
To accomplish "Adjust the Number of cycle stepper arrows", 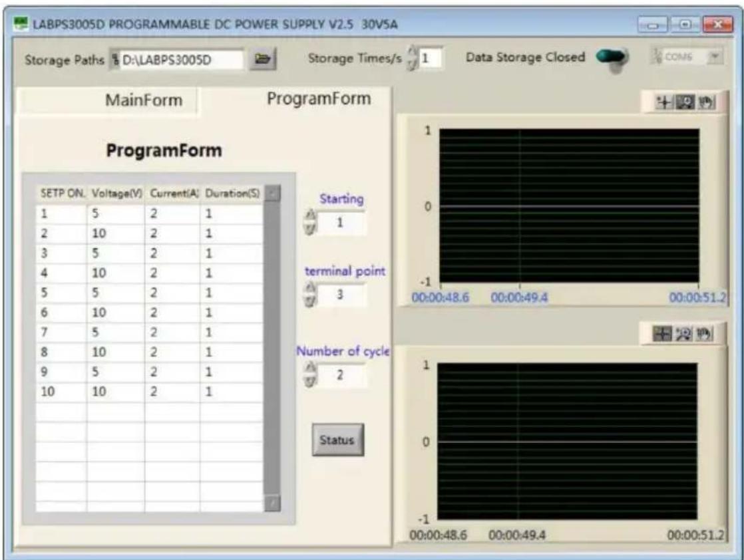I will click(309, 374).
